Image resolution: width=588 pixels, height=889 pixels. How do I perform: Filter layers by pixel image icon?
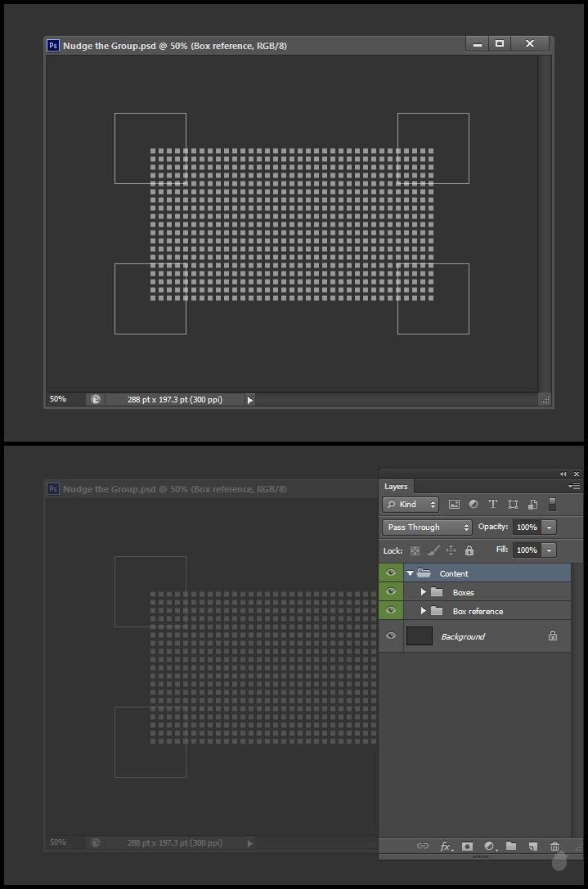click(x=454, y=505)
